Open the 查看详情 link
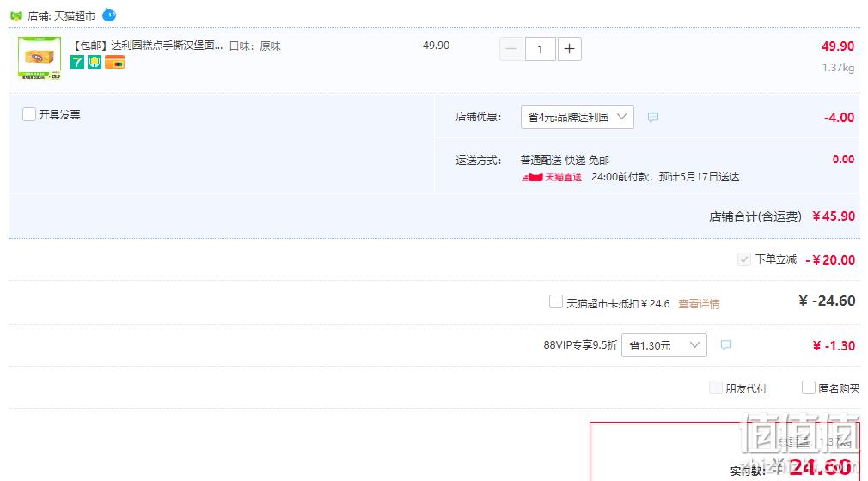Screen dimensions: 868x481 point(699,304)
